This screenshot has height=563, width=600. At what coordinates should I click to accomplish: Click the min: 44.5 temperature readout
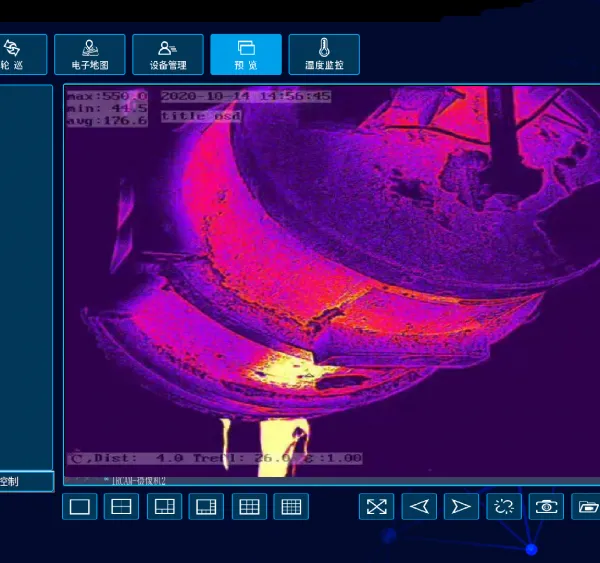107,108
